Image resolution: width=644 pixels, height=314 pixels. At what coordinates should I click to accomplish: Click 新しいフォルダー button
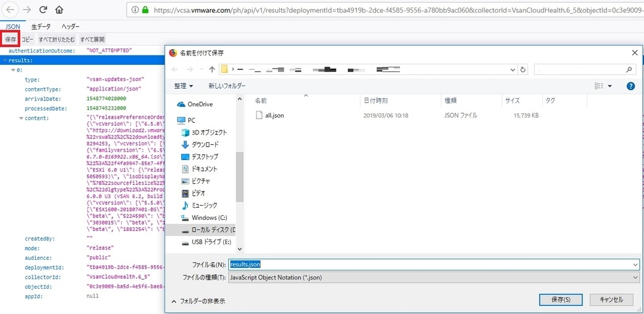pos(226,86)
